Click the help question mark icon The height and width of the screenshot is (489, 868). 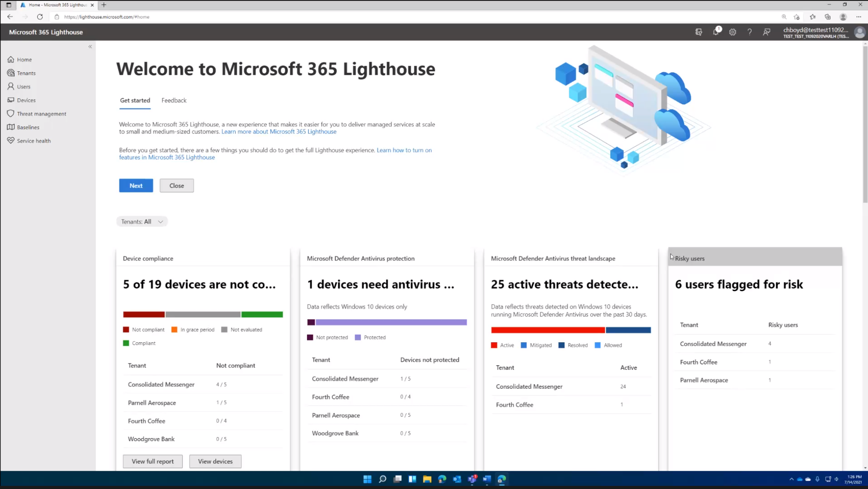point(750,32)
